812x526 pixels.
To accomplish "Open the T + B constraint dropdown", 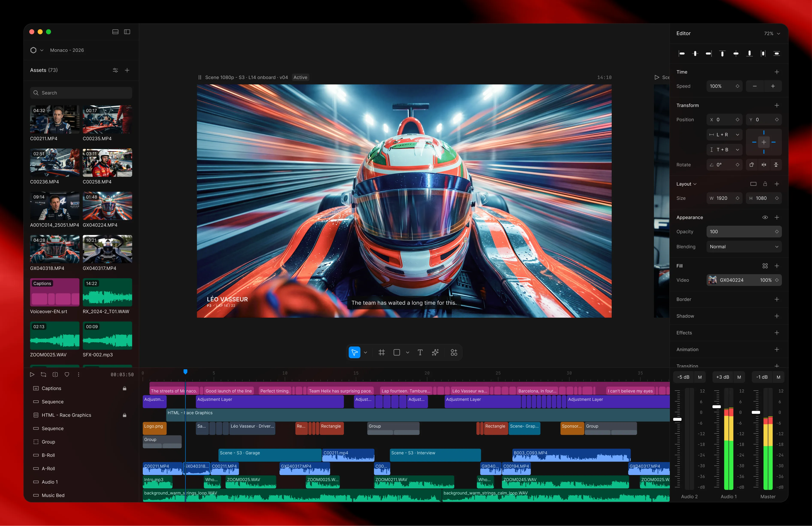I will click(x=724, y=150).
